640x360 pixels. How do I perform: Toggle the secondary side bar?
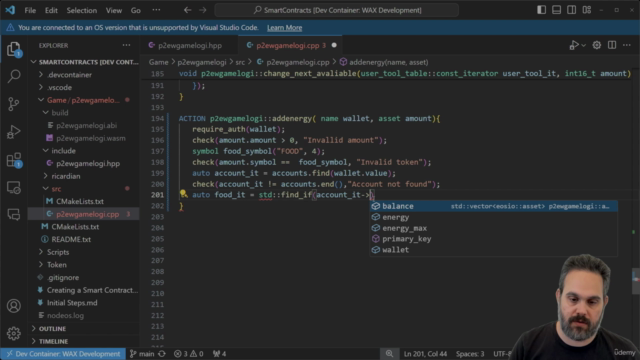[x=572, y=10]
